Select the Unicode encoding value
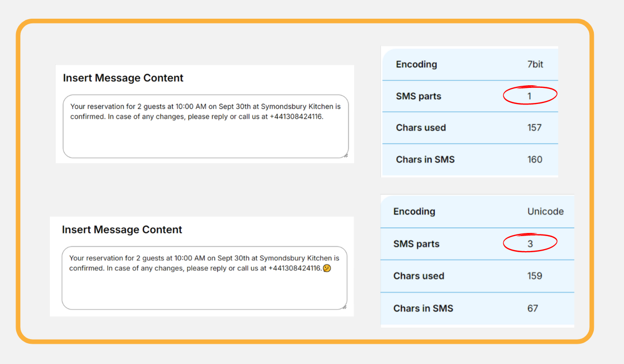The height and width of the screenshot is (364, 624). pos(545,212)
